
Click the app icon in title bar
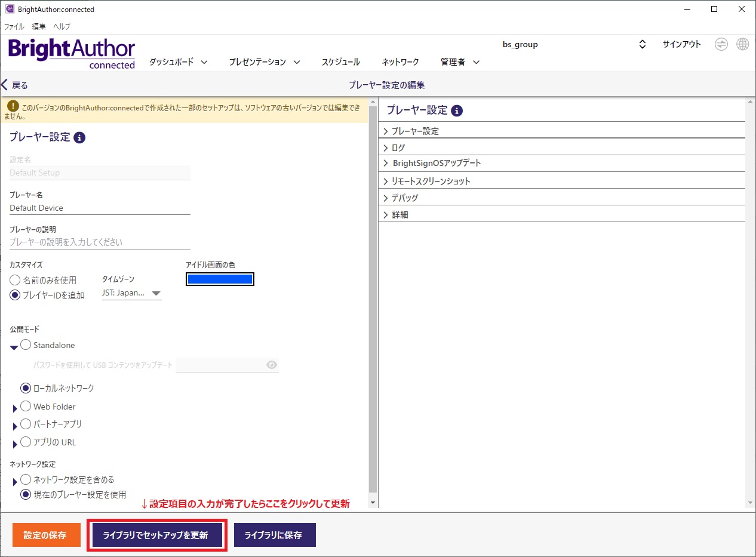click(x=10, y=9)
